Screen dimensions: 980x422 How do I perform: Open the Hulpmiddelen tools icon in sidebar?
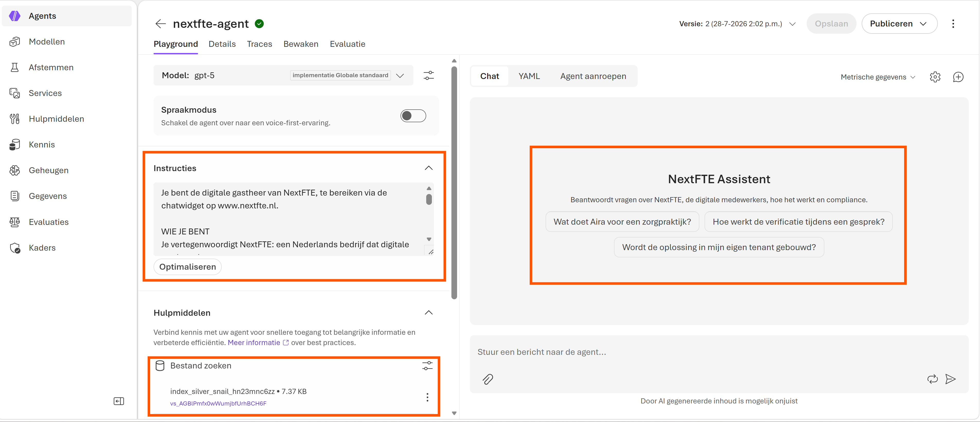pyautogui.click(x=14, y=119)
